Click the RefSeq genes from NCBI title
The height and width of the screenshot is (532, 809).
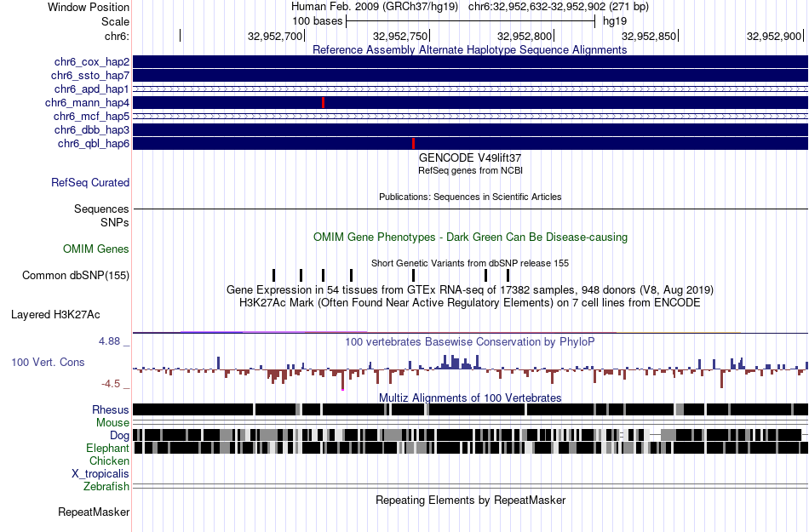click(x=470, y=170)
